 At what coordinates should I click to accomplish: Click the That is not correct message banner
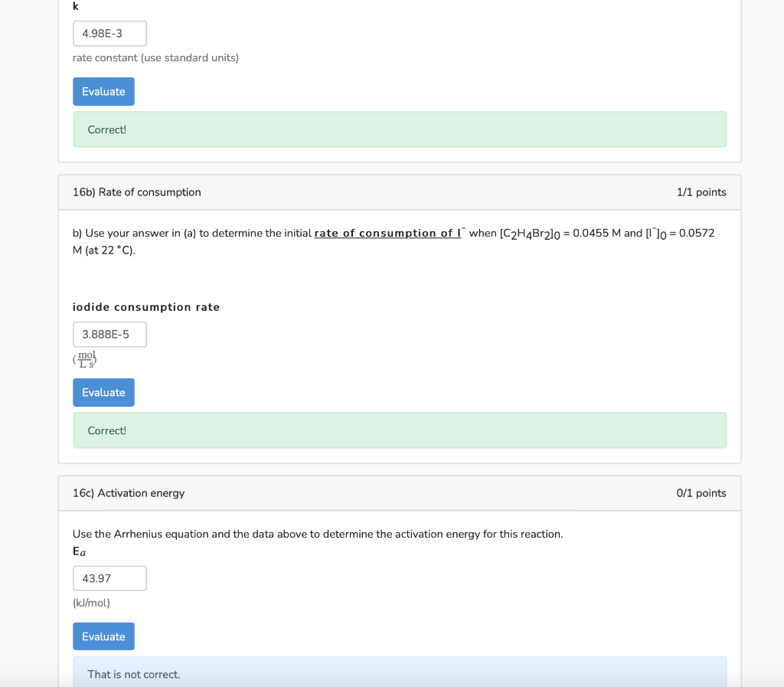[x=400, y=674]
